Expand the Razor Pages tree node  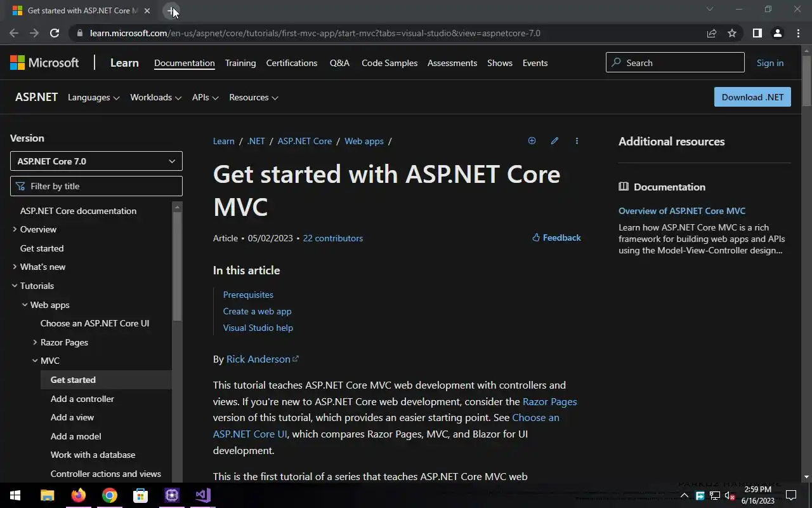coord(35,342)
